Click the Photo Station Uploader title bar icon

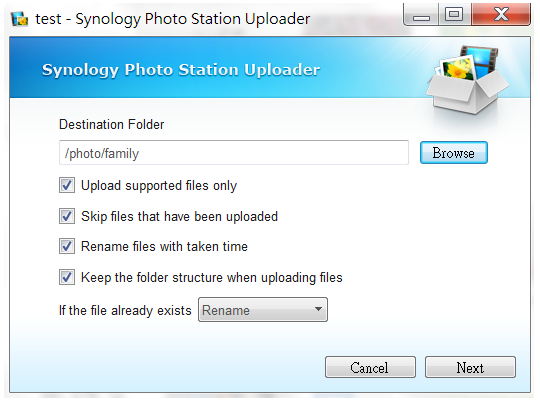click(x=19, y=19)
